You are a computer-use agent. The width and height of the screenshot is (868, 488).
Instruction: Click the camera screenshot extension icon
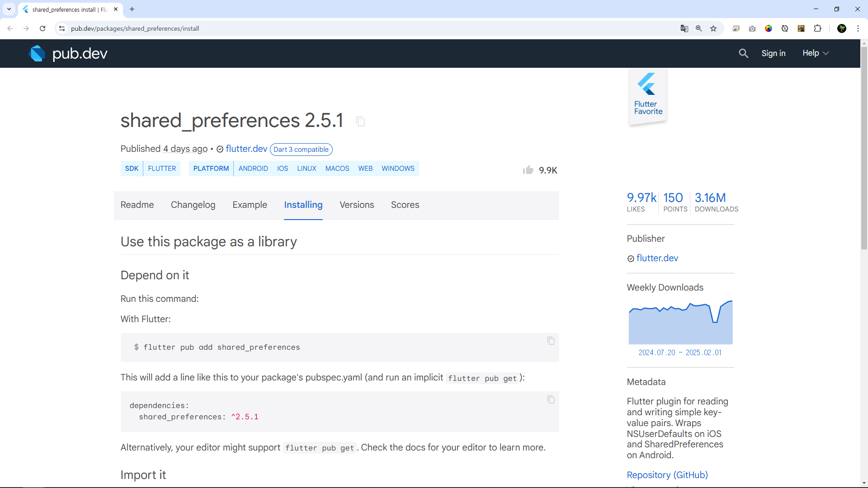click(x=752, y=28)
